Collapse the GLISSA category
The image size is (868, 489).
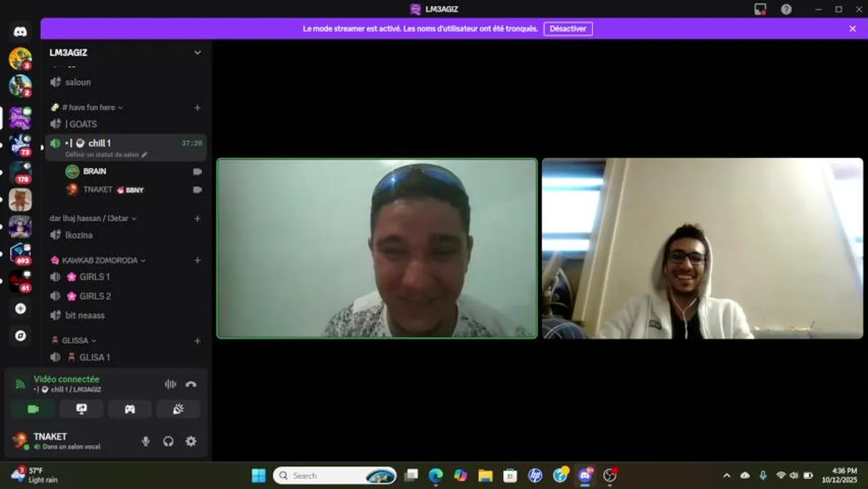75,340
